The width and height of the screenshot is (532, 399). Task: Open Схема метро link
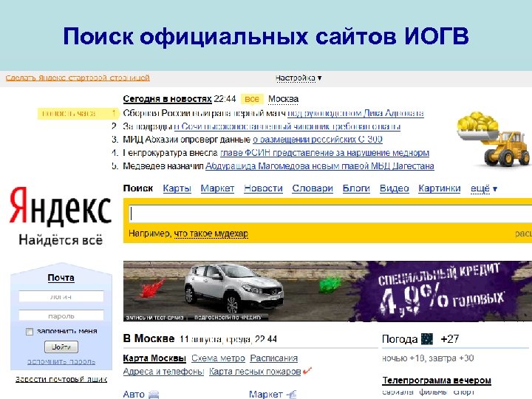pos(218,358)
